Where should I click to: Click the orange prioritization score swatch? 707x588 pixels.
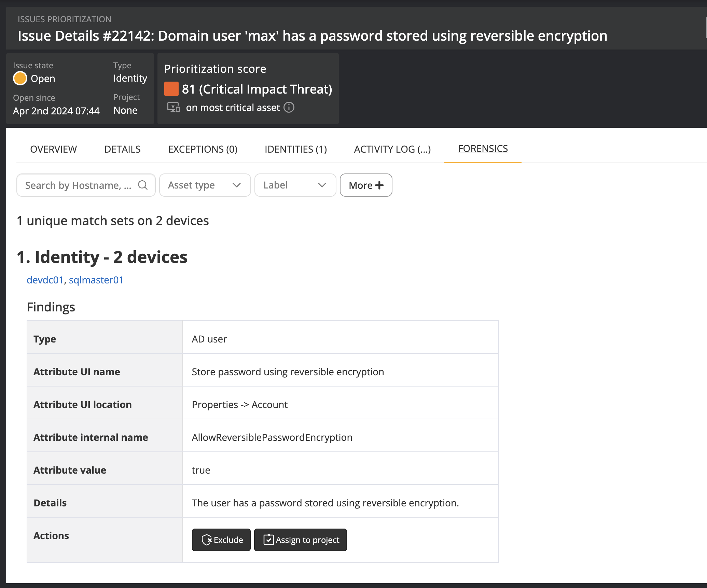point(171,89)
